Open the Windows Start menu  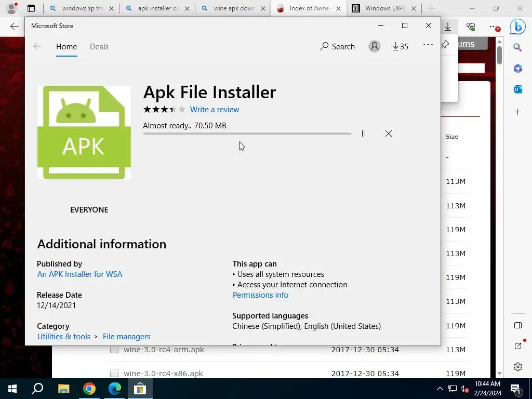pyautogui.click(x=12, y=389)
